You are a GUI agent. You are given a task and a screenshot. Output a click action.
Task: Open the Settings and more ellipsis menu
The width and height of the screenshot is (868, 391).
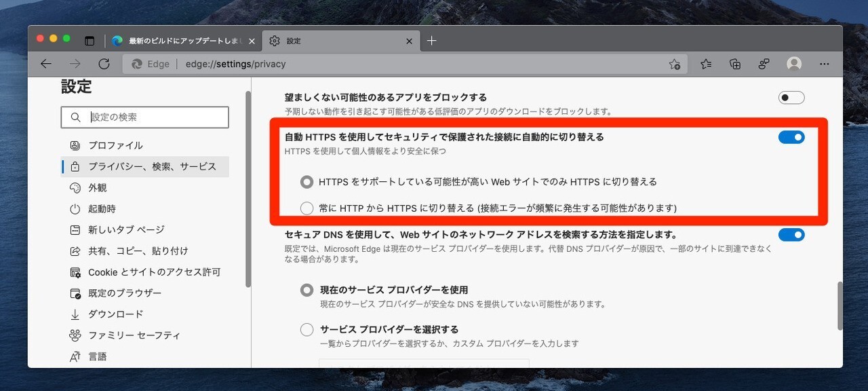825,64
